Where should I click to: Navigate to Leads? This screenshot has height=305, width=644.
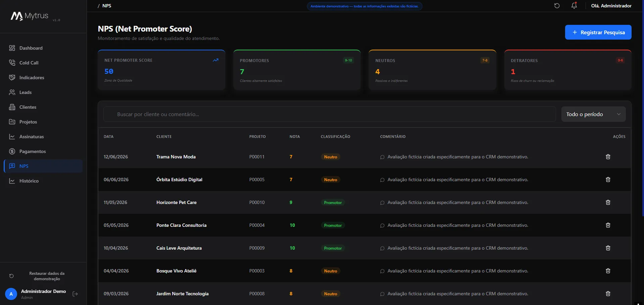(x=43, y=92)
